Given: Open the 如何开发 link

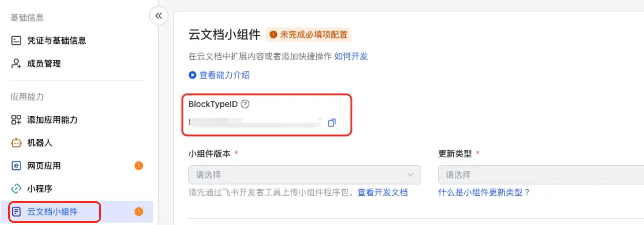Looking at the screenshot, I should 351,56.
